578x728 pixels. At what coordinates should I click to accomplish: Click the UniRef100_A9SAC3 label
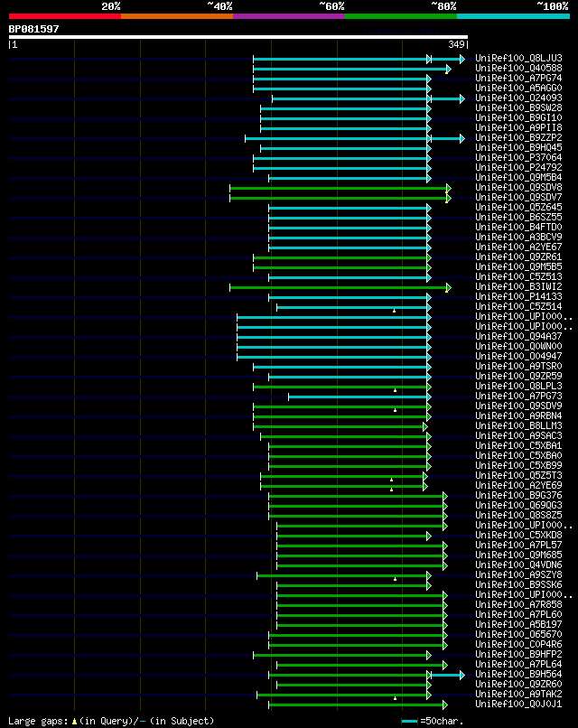pos(518,435)
